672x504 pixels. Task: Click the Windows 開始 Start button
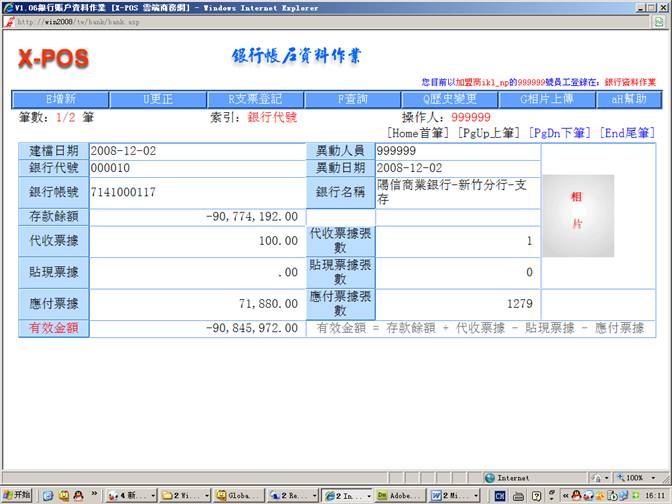tap(17, 495)
